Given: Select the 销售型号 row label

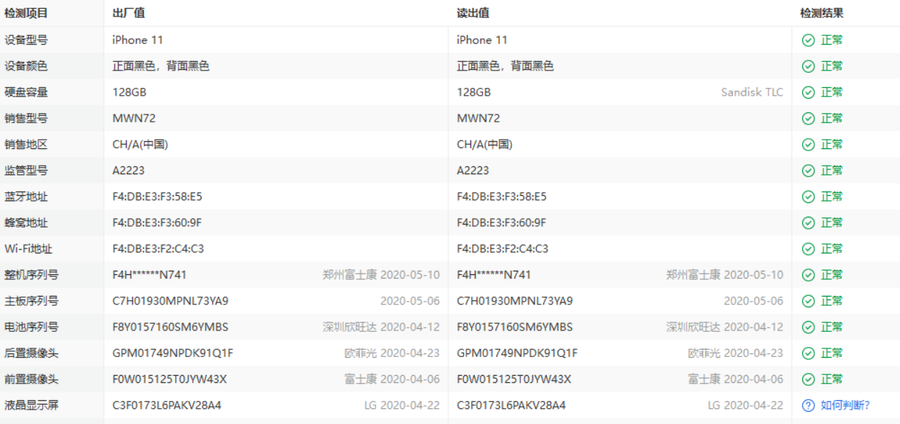Looking at the screenshot, I should 26,119.
